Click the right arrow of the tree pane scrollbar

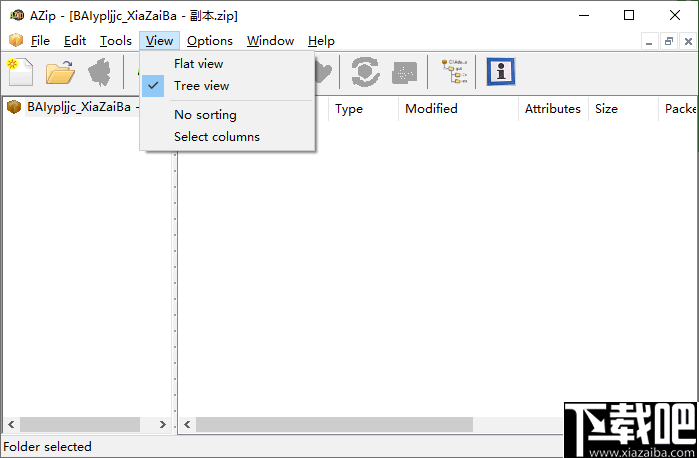163,425
